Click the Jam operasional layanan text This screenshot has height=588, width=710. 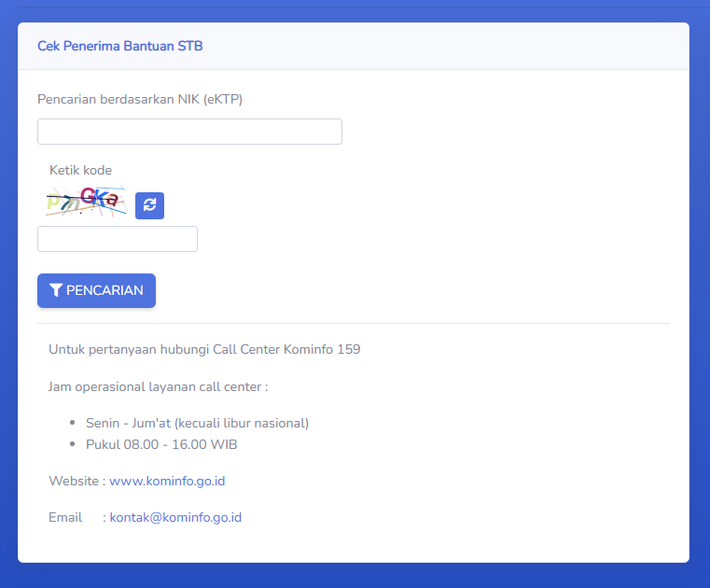coord(159,386)
